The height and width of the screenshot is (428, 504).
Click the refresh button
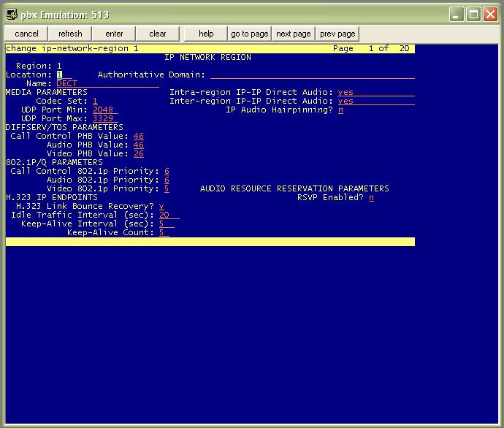pos(70,34)
